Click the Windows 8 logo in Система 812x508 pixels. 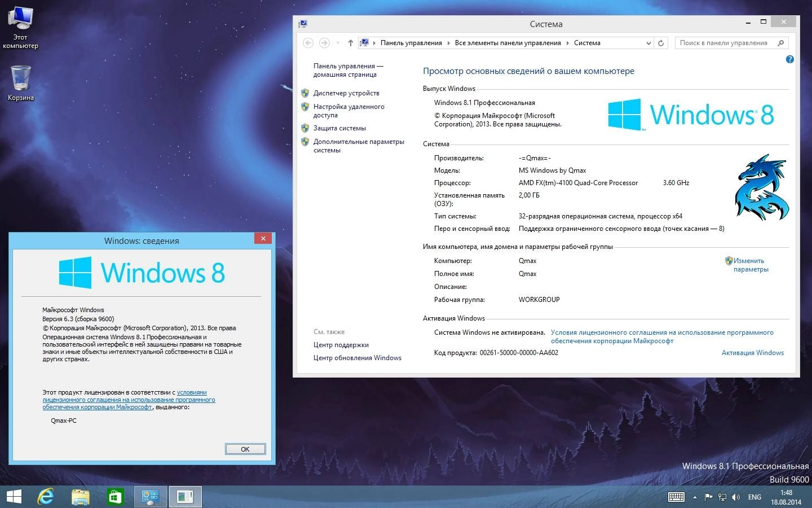[691, 115]
